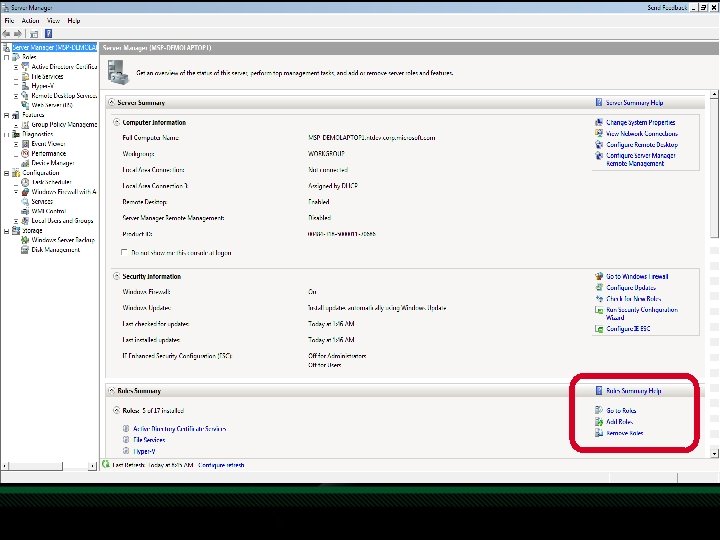Collapse the Features tree branch
720x540 pixels.
[x=6, y=115]
